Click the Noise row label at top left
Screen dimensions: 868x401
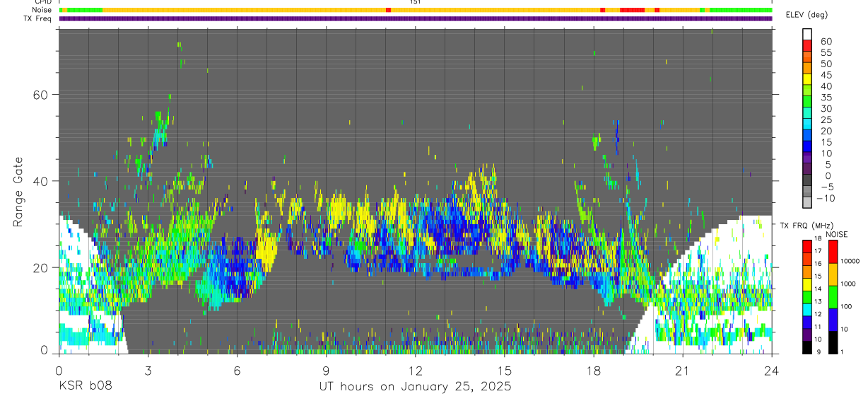[43, 10]
